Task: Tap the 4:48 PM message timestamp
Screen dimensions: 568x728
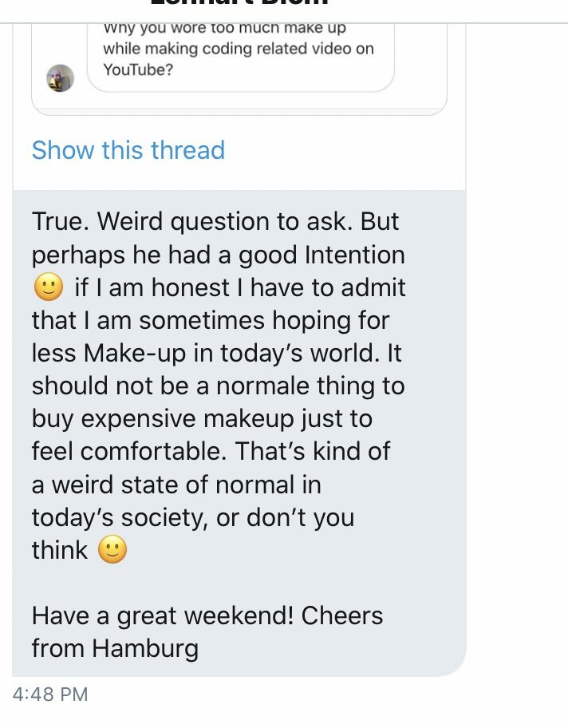Action: pos(50,694)
